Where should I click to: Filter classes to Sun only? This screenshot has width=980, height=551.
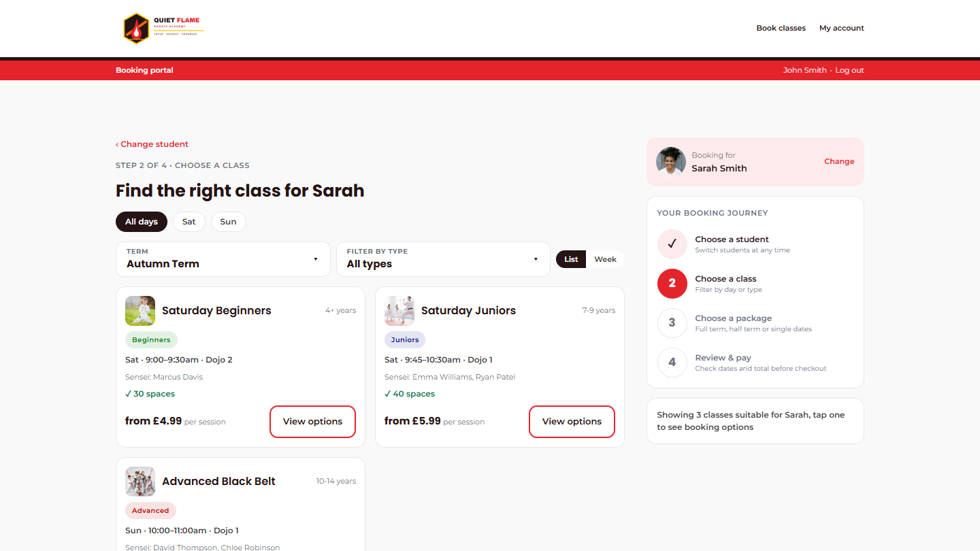[x=229, y=222]
